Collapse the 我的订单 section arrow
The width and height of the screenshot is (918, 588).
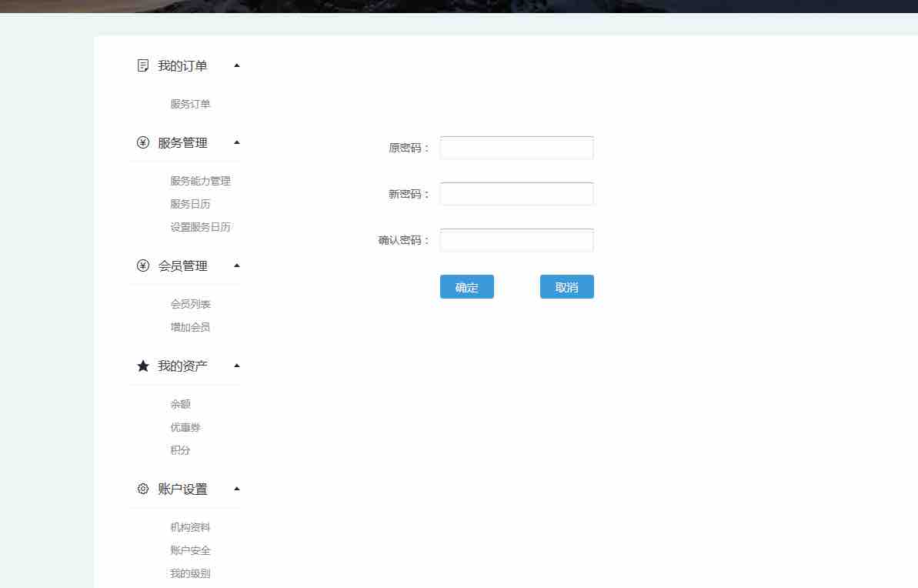pyautogui.click(x=237, y=65)
